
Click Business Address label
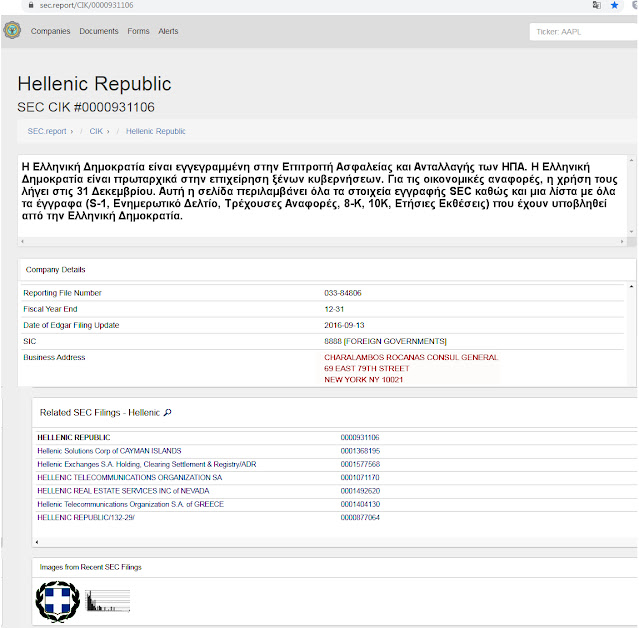[x=54, y=357]
